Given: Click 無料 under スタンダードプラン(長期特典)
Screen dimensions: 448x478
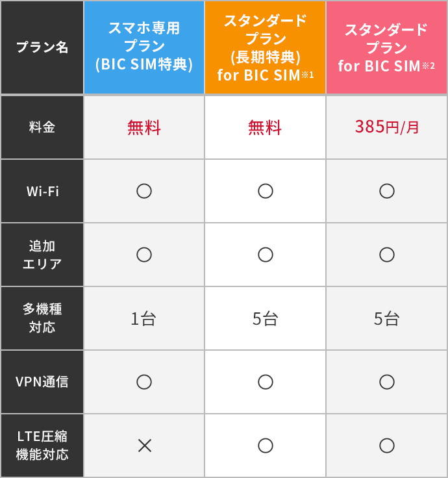Looking at the screenshot, I should click(265, 127).
